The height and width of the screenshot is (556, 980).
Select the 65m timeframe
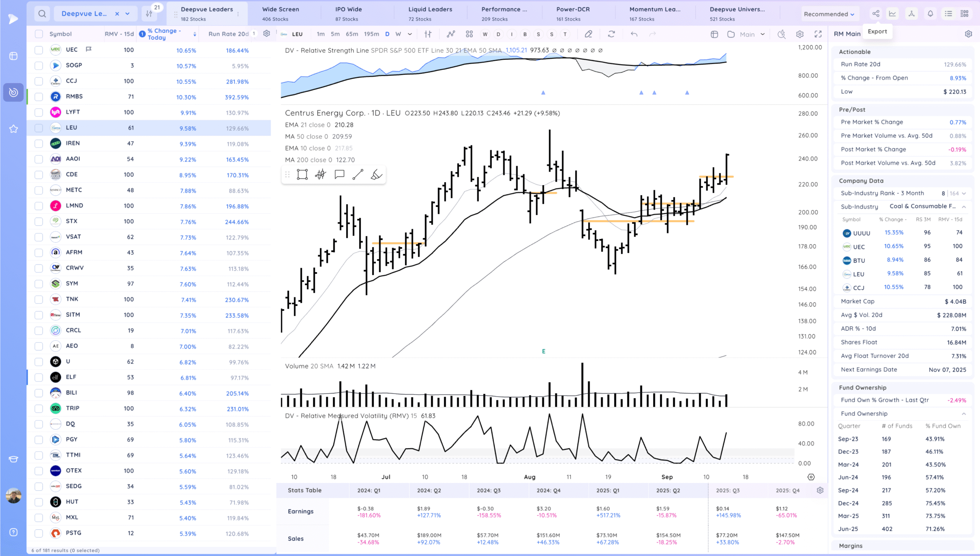tap(352, 34)
